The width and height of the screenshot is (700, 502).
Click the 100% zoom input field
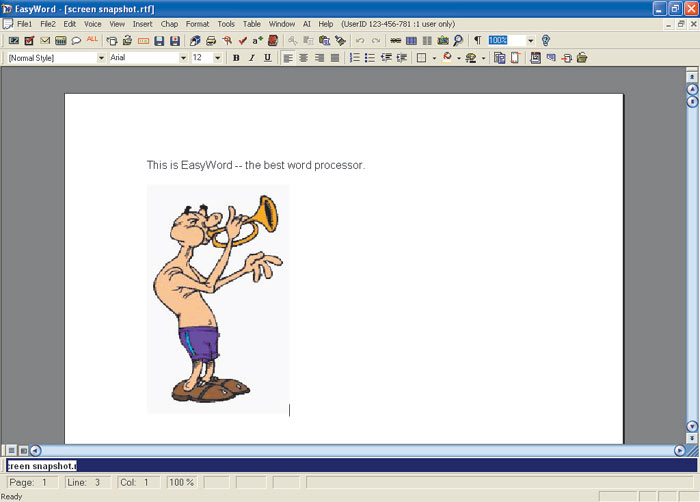[x=505, y=41]
